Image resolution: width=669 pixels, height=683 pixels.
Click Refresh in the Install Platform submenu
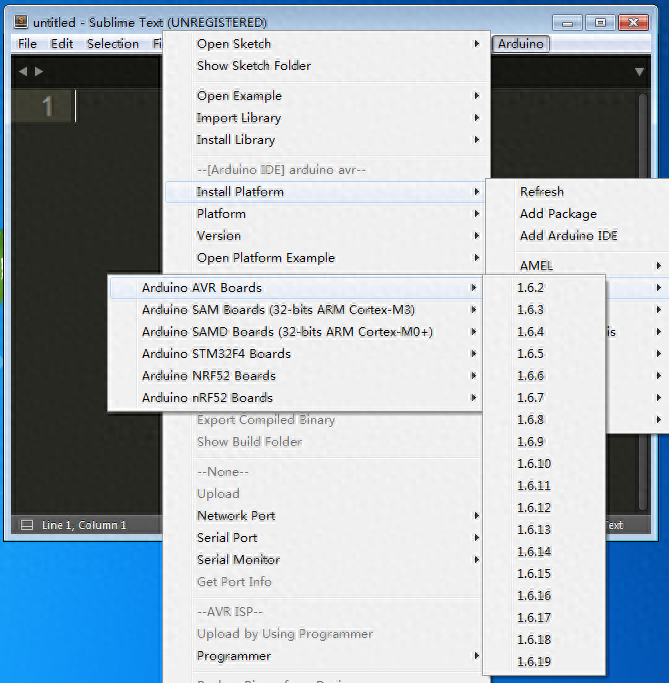tap(578, 191)
